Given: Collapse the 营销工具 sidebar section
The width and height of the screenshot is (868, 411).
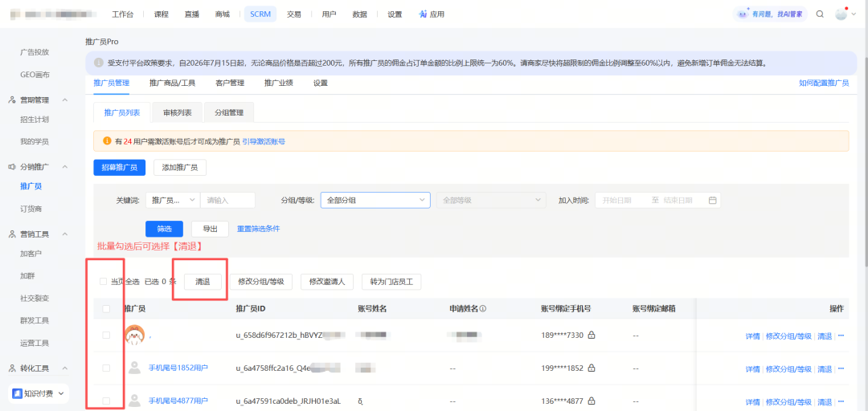Looking at the screenshot, I should pyautogui.click(x=65, y=234).
